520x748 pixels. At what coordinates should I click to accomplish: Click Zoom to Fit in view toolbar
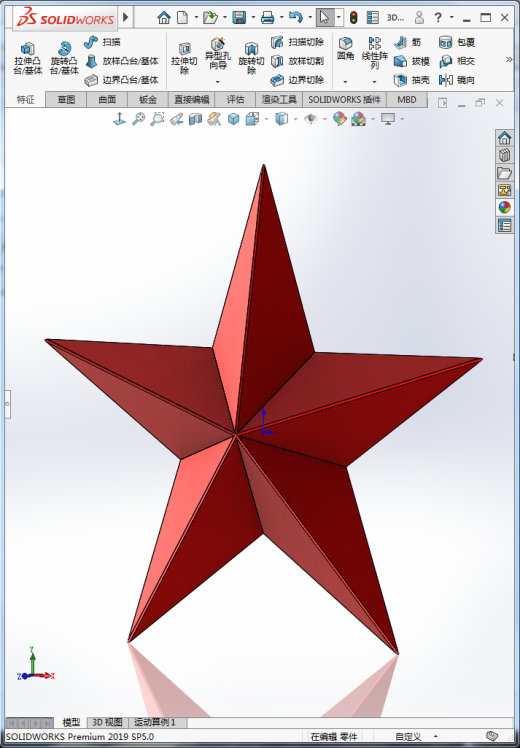[138, 118]
